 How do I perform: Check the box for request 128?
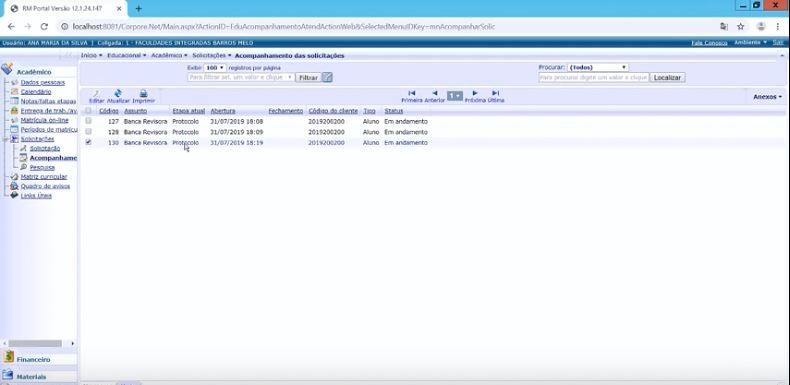pyautogui.click(x=88, y=132)
